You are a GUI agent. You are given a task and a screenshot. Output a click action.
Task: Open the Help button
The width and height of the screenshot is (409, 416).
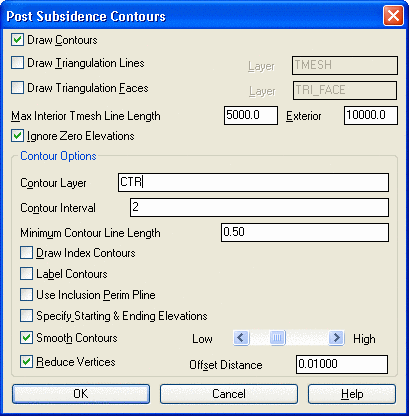(352, 394)
